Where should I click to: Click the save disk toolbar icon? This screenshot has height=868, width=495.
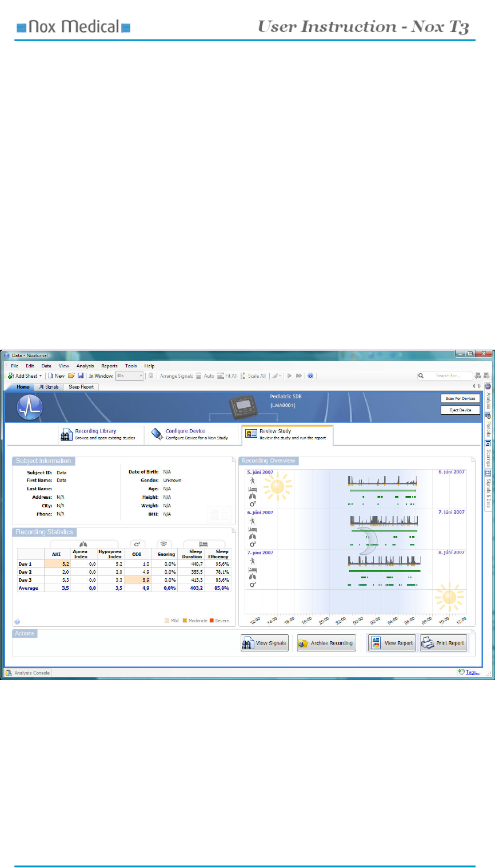coord(81,376)
